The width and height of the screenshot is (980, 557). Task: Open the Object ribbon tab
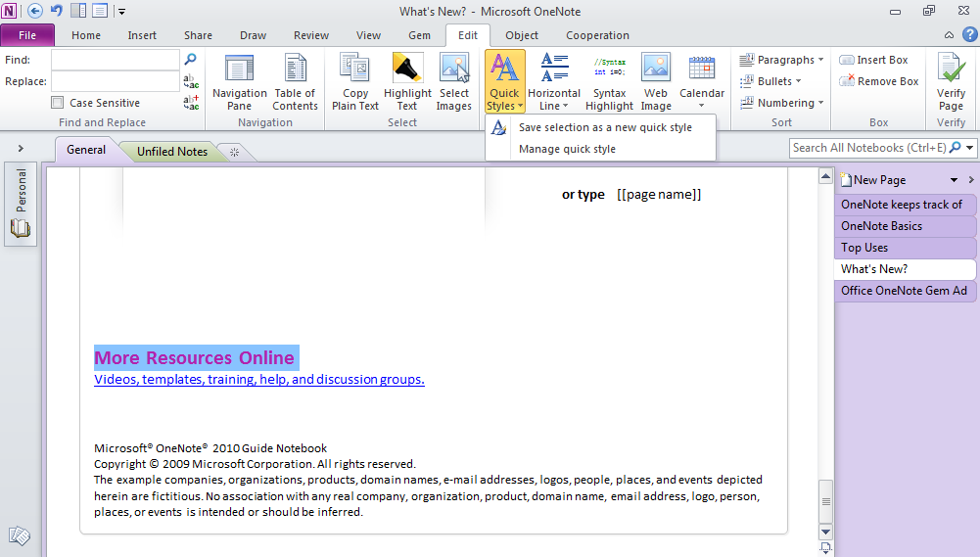coord(522,35)
